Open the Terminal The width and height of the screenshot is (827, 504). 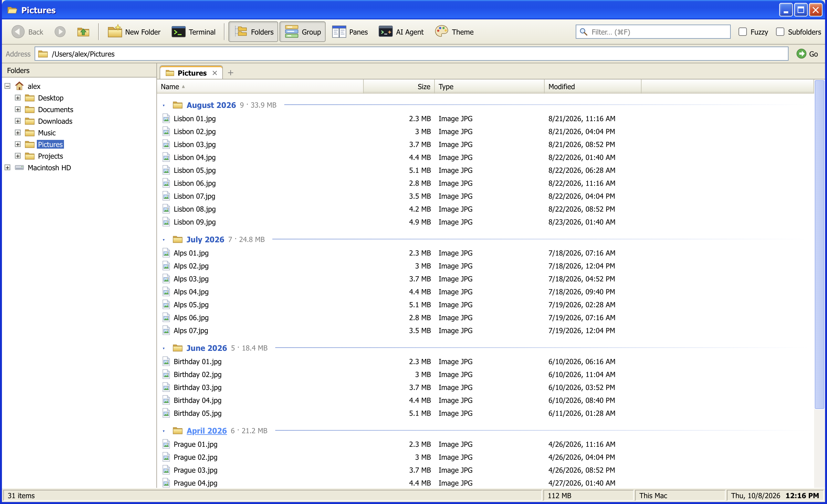[x=194, y=32]
